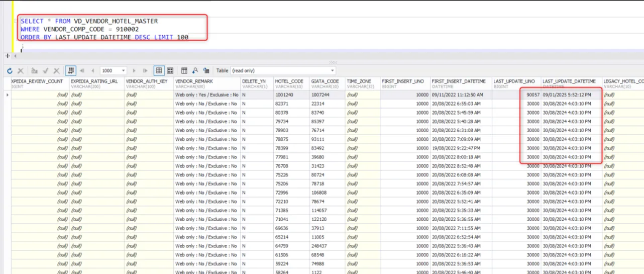This screenshot has width=644, height=274.
Task: Switch to form view mode
Action: tap(170, 71)
